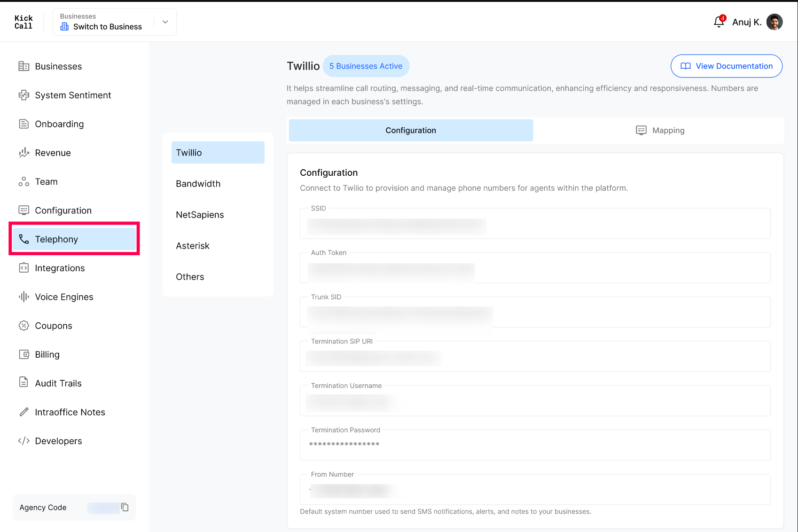Expand the Switch to Business dropdown
Screen dimensions: 798x532
point(165,22)
